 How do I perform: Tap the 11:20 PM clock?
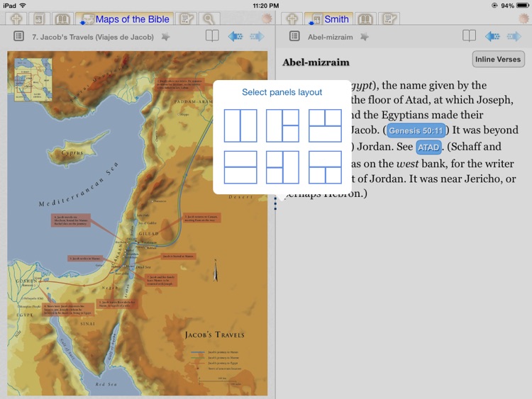266,6
